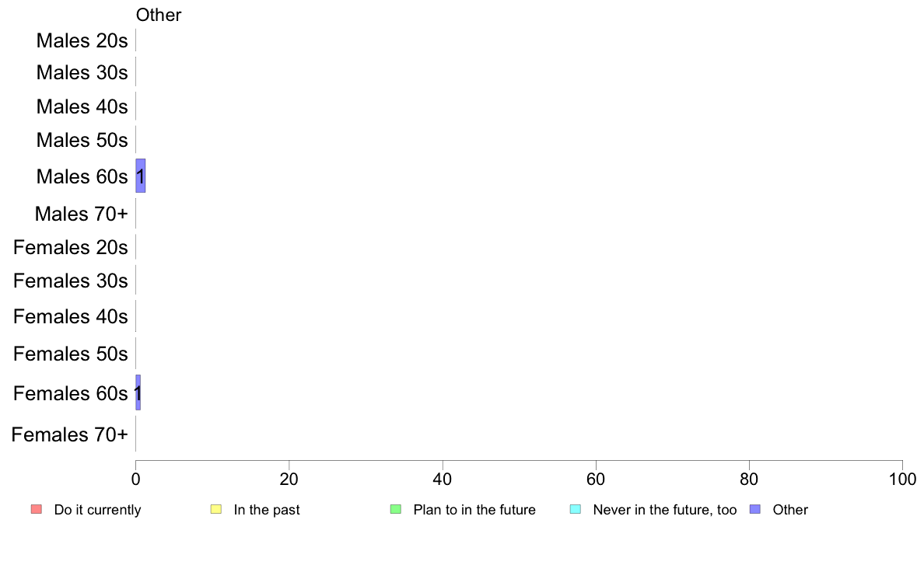
Task: Click the 40 tick label on the axis
Action: click(443, 479)
